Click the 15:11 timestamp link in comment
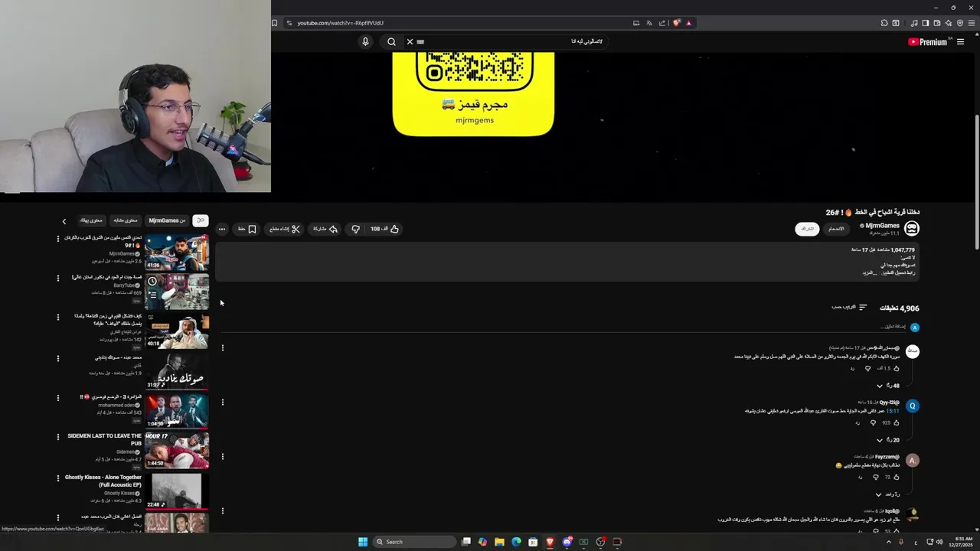This screenshot has width=980, height=551. pos(893,411)
